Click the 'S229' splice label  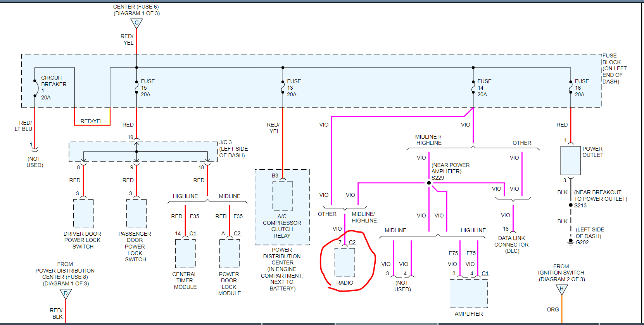(438, 178)
